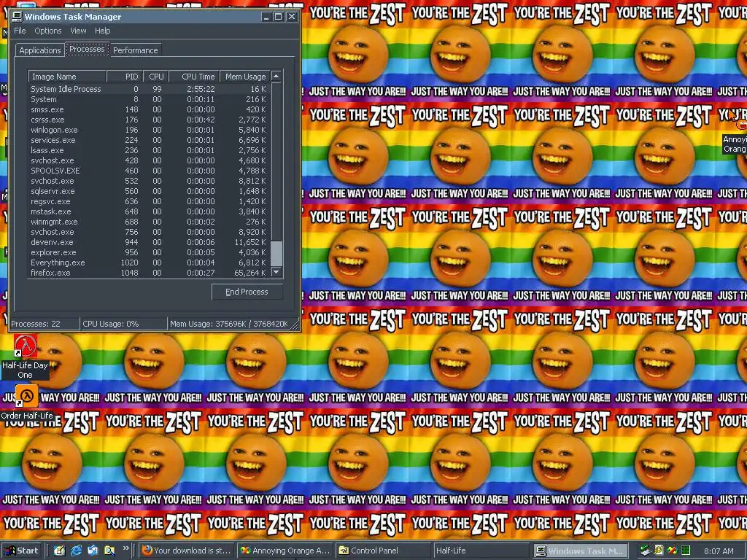This screenshot has width=747, height=560.
Task: Select lsass.exe in the process list
Action: [x=149, y=150]
